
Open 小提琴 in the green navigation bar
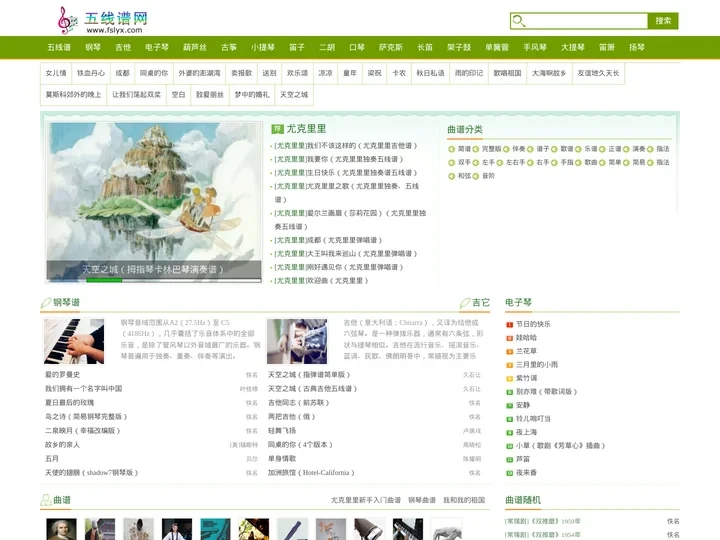(263, 47)
